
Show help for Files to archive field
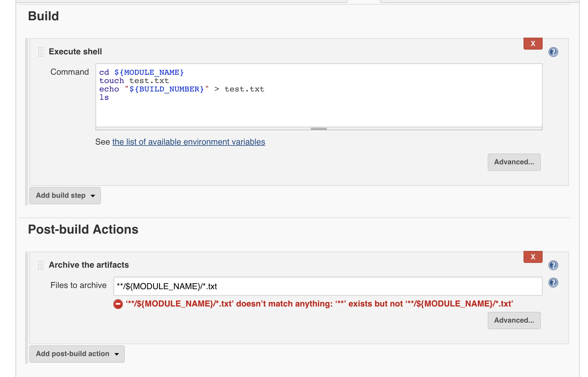(x=553, y=283)
